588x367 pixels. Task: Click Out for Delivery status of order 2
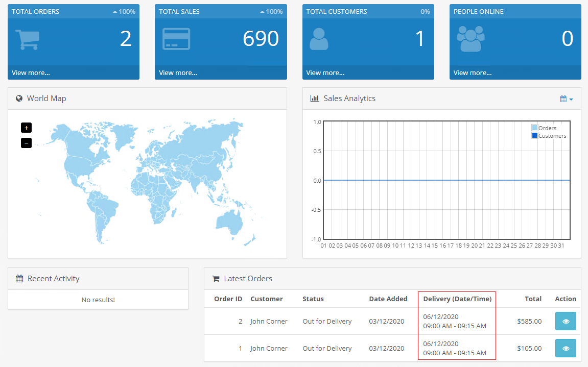(327, 321)
